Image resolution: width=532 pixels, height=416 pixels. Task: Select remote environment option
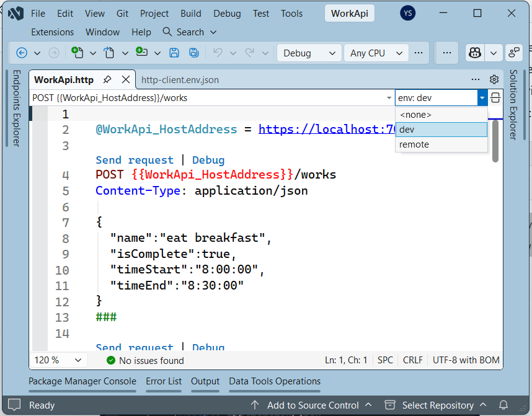(x=441, y=144)
